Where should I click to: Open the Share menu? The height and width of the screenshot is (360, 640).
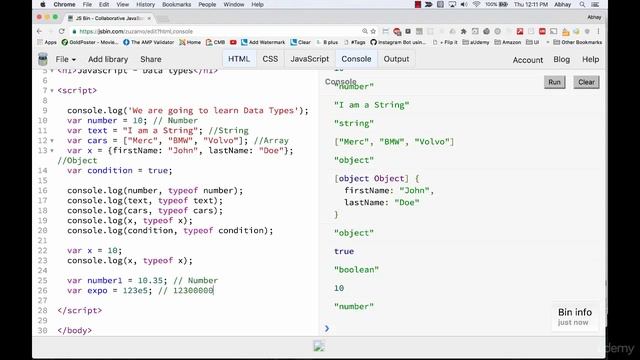point(151,59)
